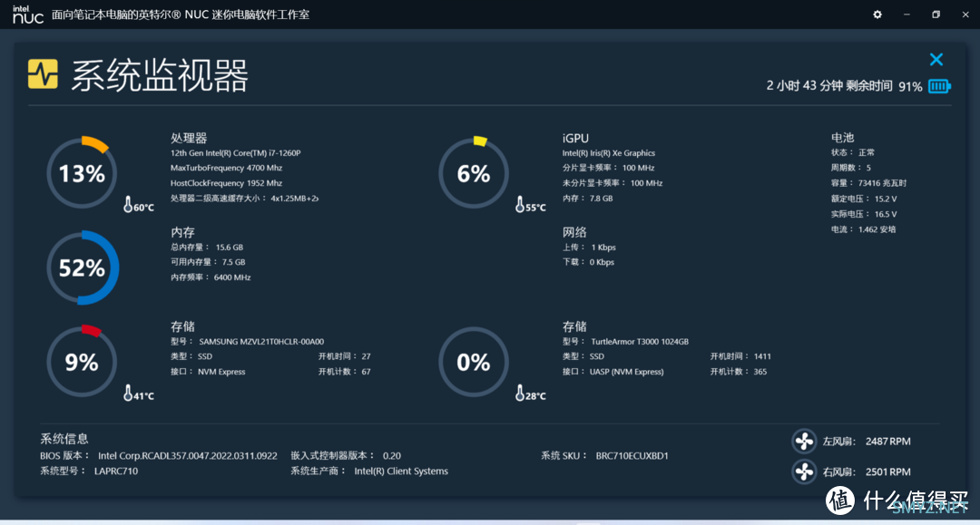Click the 右风扇 2501 RPM reading
The width and height of the screenshot is (980, 525).
(867, 472)
